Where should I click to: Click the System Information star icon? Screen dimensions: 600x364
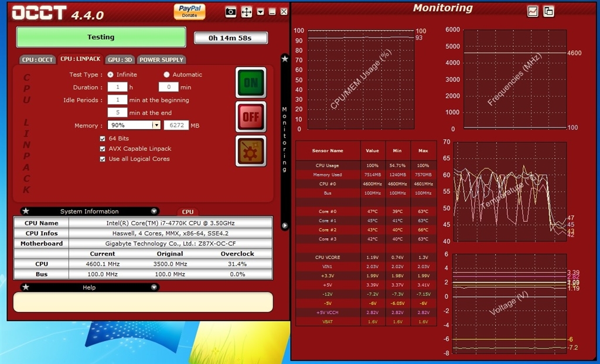click(x=26, y=211)
